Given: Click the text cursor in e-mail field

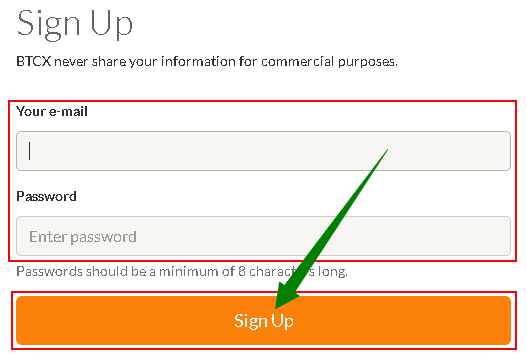Looking at the screenshot, I should [x=30, y=151].
